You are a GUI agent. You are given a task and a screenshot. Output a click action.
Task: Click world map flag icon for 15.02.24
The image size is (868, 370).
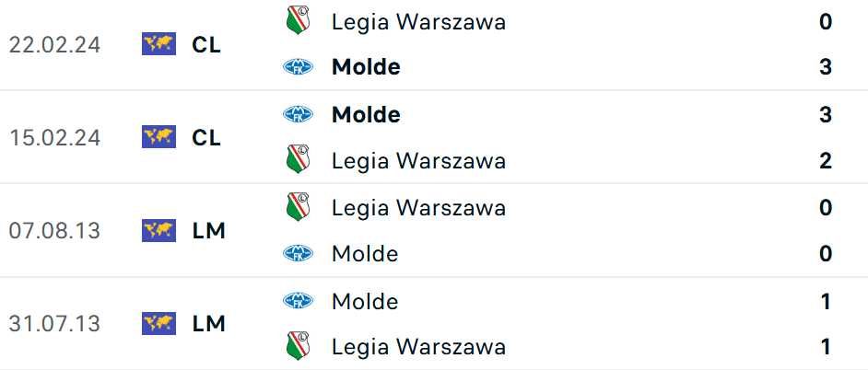point(158,137)
